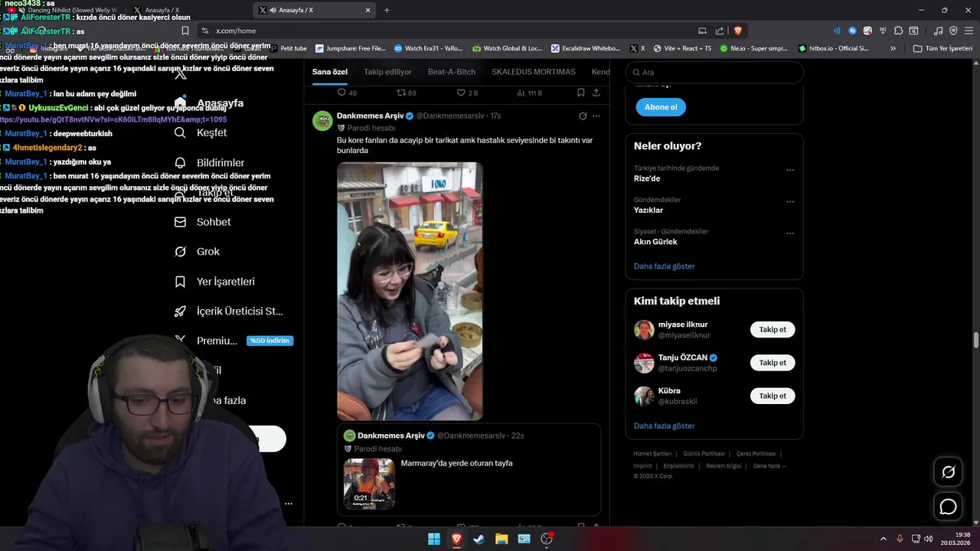Viewport: 980px width, 551px height.
Task: Open the Keşfet search icon in sidebar
Action: (180, 132)
